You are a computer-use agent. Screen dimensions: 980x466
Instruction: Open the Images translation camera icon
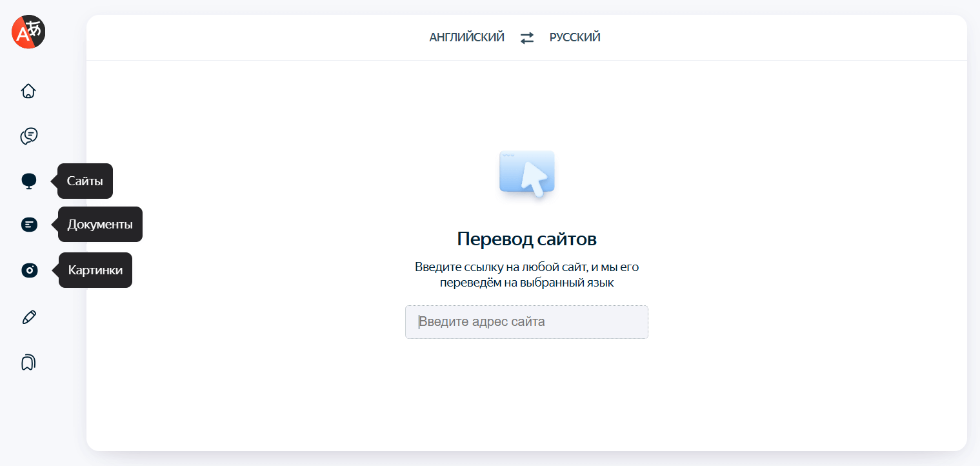28,270
